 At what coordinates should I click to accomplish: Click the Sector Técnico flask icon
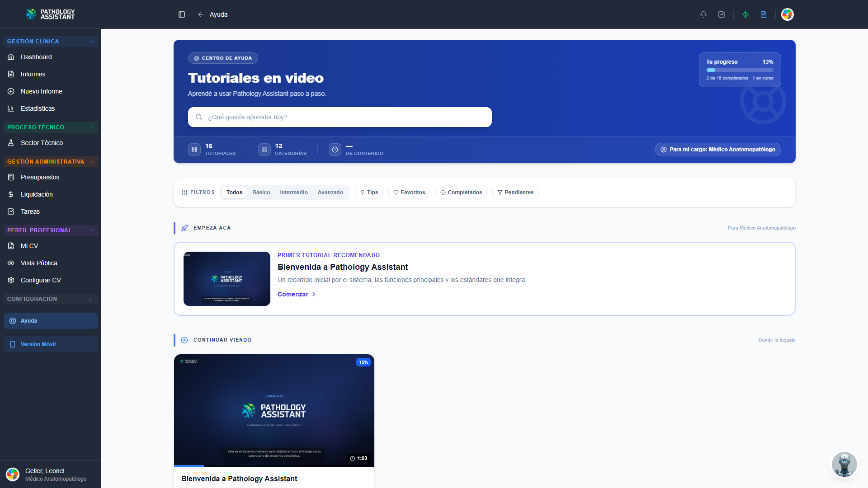pos(11,143)
